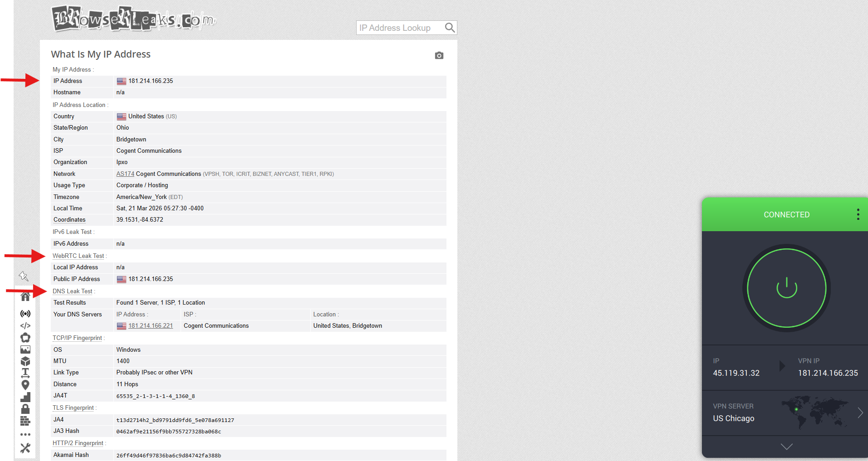868x461 pixels.
Task: Open the map pin geolocation sidebar icon
Action: pos(25,385)
